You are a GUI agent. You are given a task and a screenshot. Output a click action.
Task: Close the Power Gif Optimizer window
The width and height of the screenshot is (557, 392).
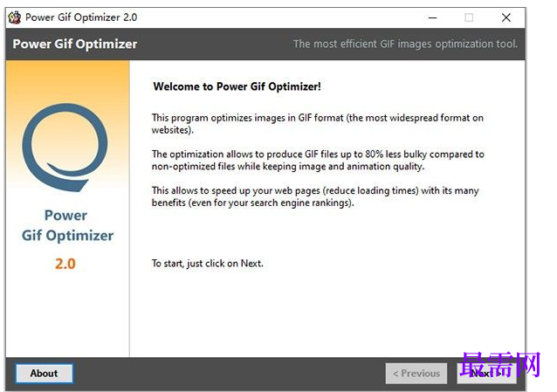point(506,17)
